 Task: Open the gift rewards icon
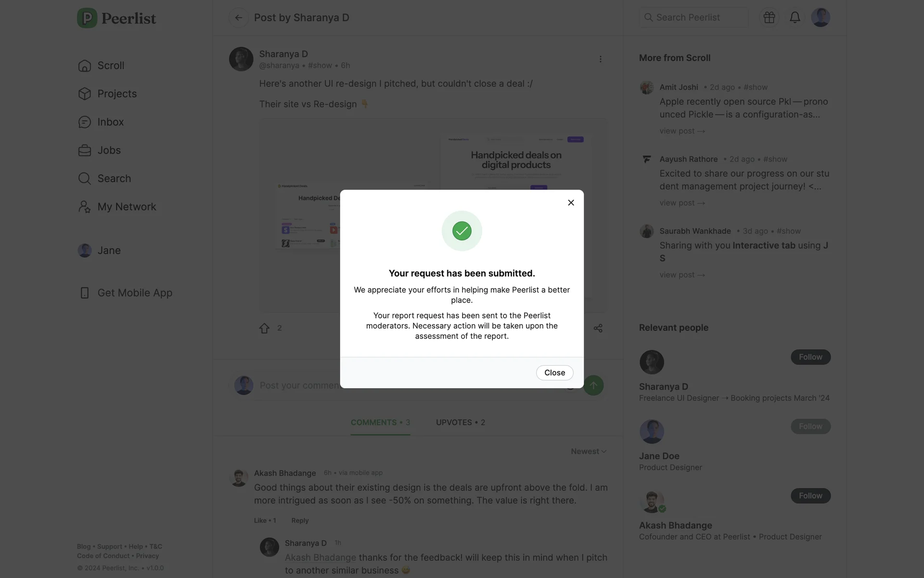pyautogui.click(x=769, y=17)
